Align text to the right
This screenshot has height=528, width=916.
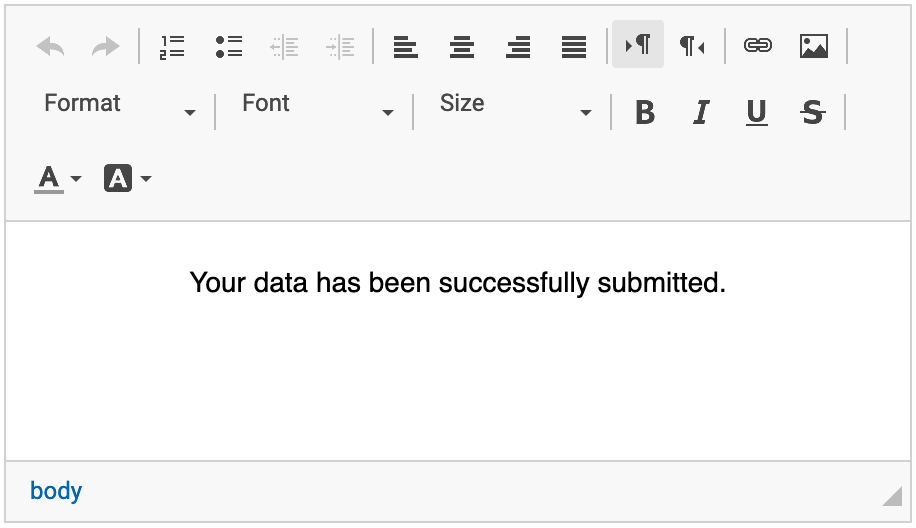pos(518,46)
